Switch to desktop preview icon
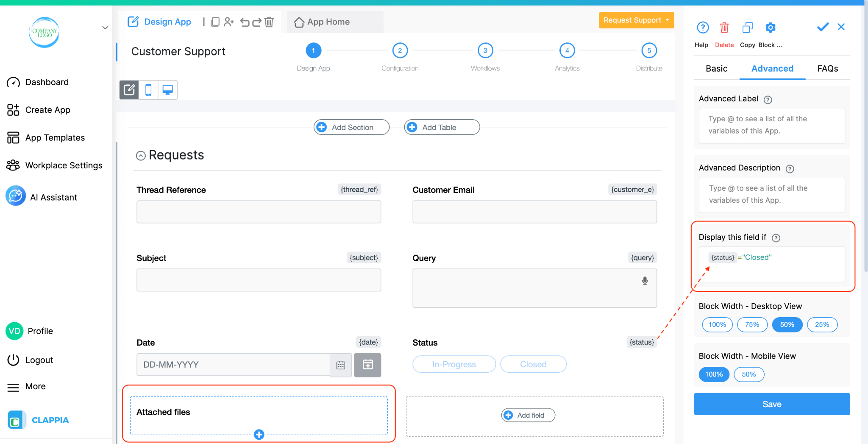This screenshot has height=444, width=868. 168,90
